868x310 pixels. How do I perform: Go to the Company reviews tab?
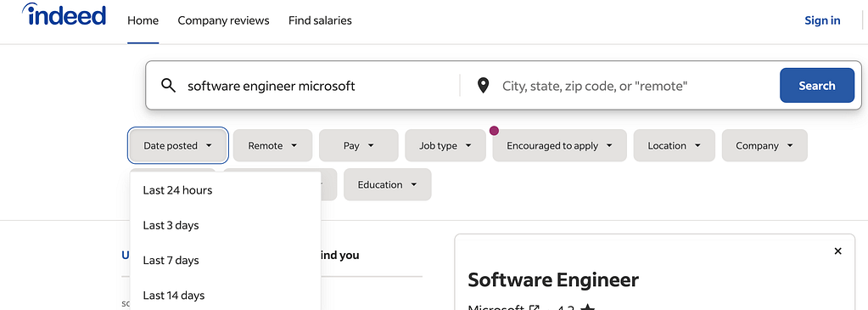[223, 20]
